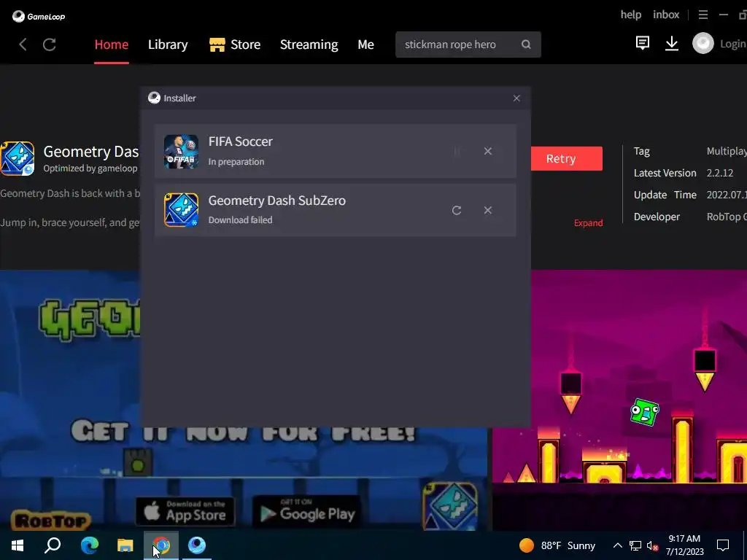The image size is (747, 560).
Task: Pause the FIFA Soccer download
Action: tap(457, 151)
